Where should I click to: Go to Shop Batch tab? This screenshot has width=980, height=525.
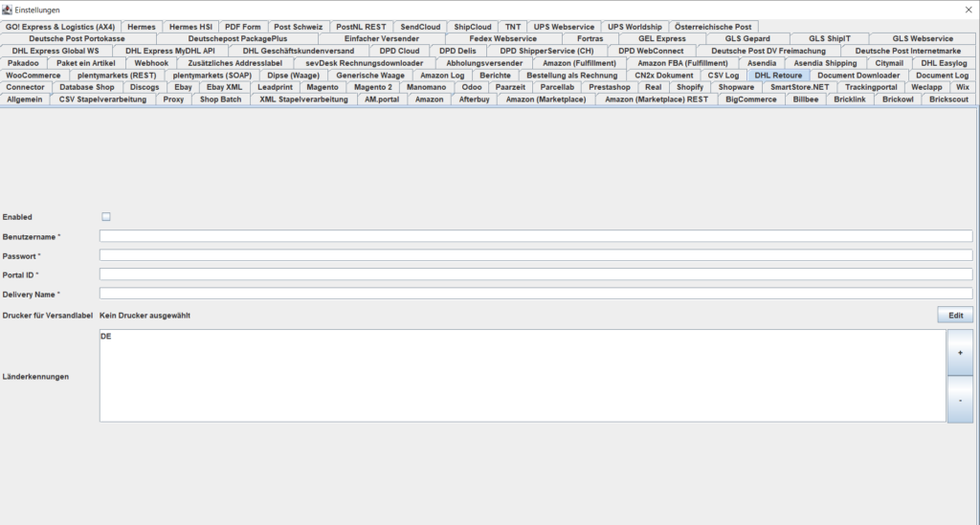[x=221, y=99]
